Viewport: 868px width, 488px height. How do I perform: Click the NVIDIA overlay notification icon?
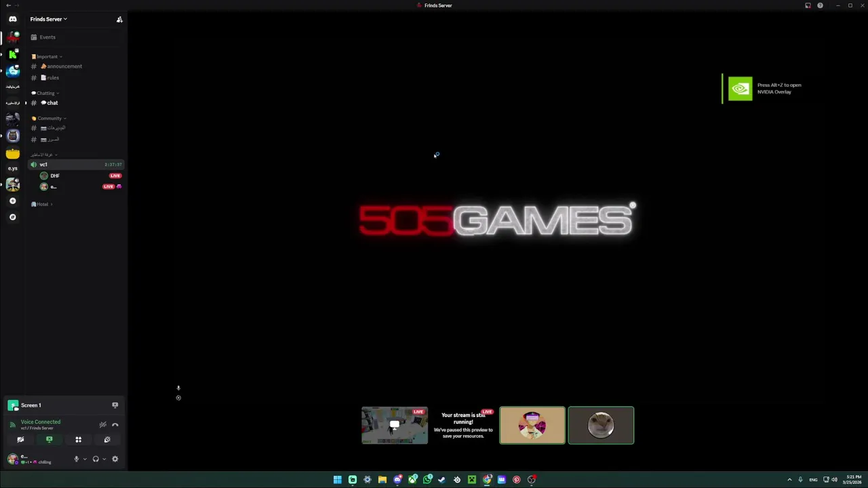[740, 89]
